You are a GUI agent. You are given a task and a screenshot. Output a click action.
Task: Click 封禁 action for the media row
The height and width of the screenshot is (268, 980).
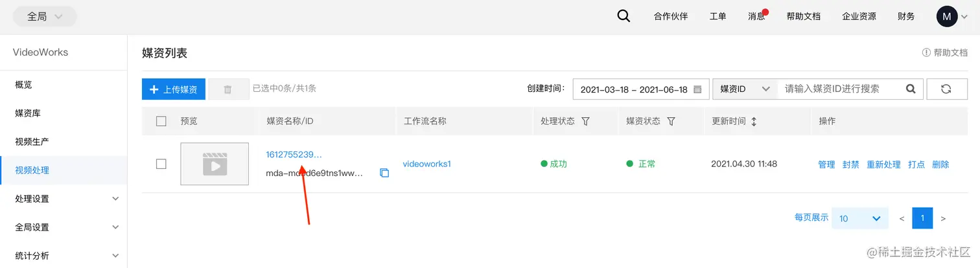click(x=850, y=164)
